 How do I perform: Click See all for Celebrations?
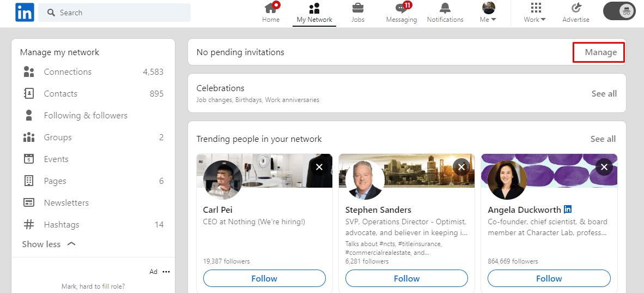click(604, 93)
